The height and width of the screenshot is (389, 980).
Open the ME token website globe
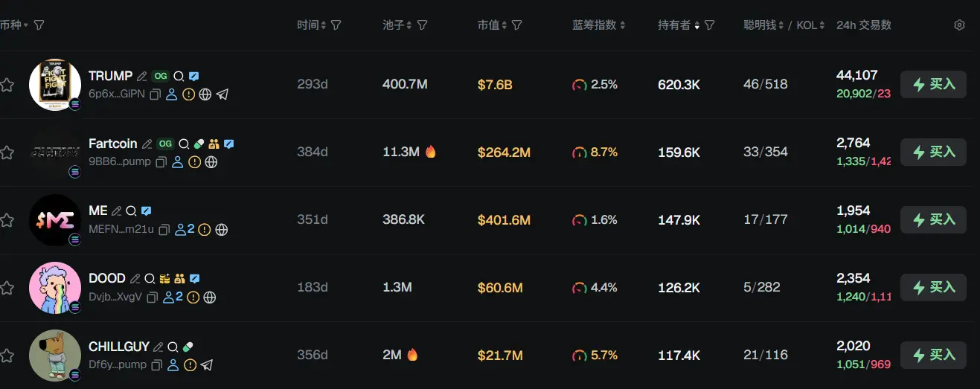point(221,230)
